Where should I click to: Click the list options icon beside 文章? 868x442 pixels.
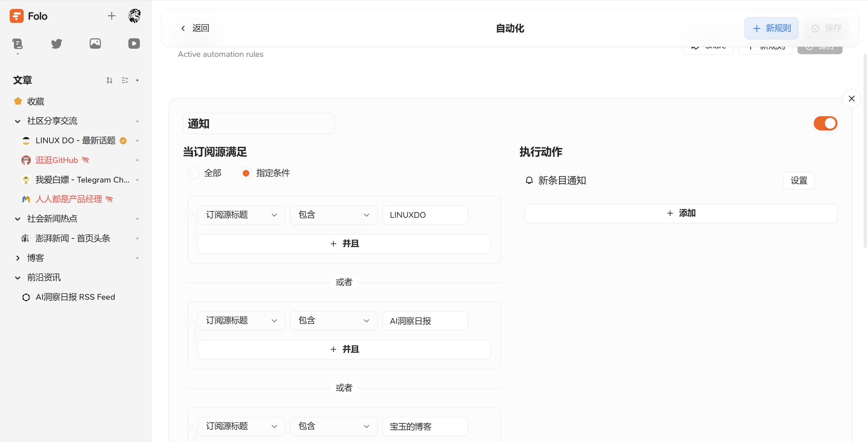click(125, 80)
